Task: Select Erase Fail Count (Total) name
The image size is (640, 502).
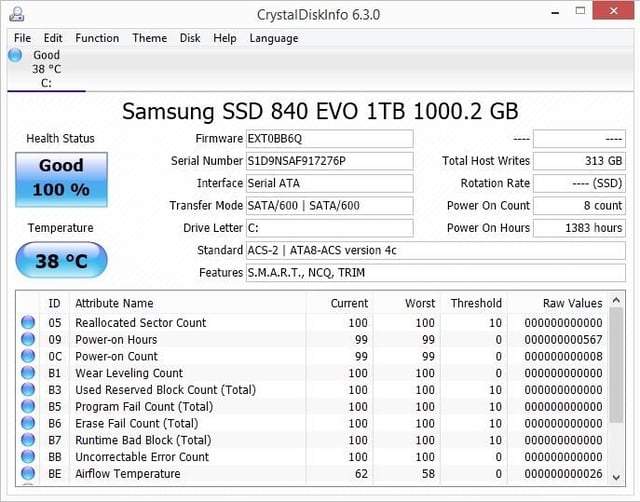Action: click(137, 423)
